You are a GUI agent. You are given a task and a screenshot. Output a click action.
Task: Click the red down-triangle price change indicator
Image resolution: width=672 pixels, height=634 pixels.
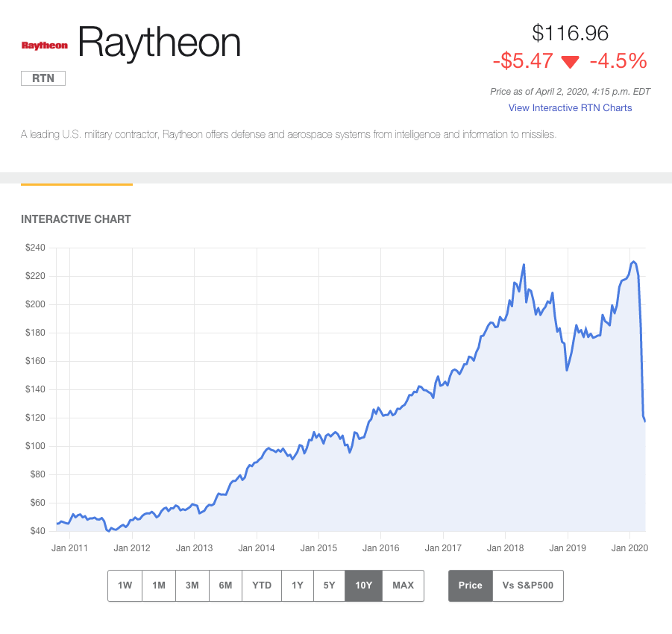click(571, 62)
